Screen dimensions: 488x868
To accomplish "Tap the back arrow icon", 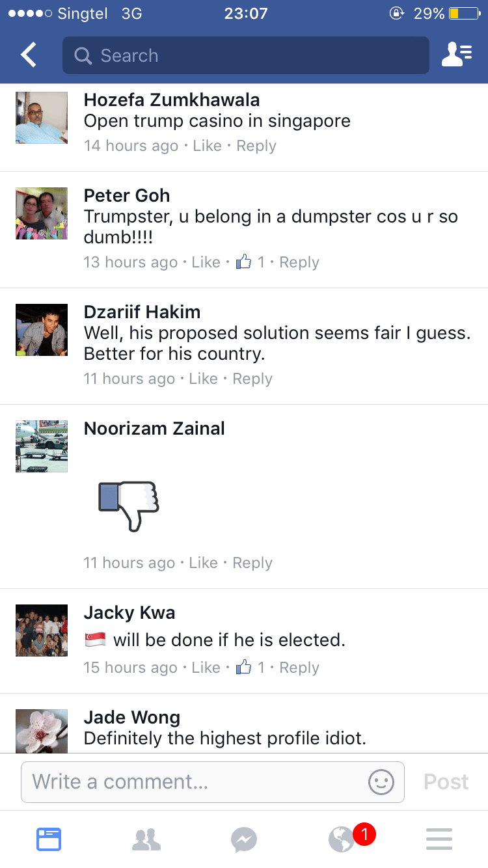I will tap(29, 55).
